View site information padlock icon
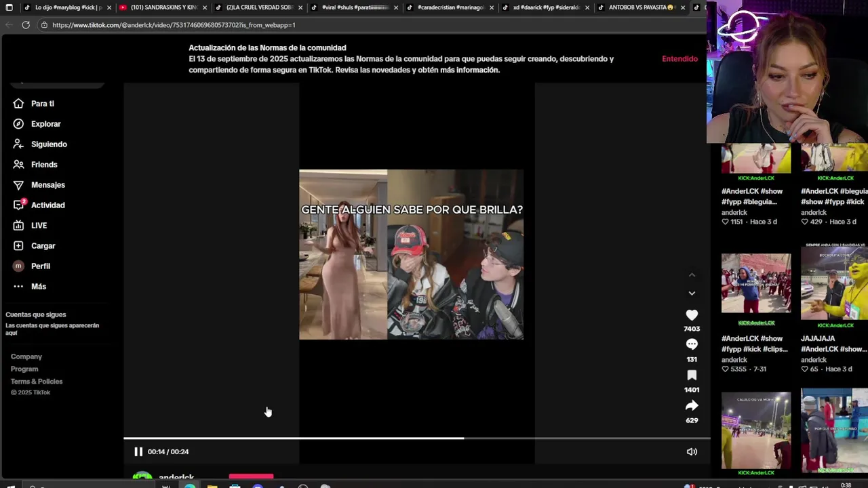Viewport: 868px width, 488px height. pyautogui.click(x=44, y=25)
